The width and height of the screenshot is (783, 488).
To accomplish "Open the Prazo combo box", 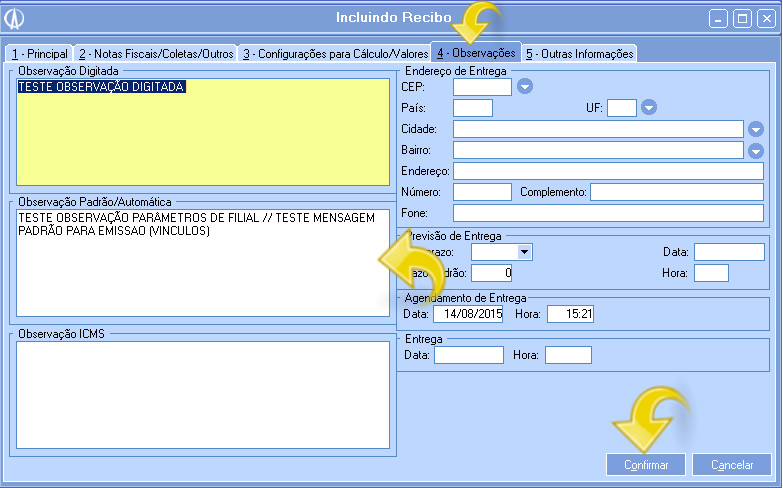I will [501, 252].
